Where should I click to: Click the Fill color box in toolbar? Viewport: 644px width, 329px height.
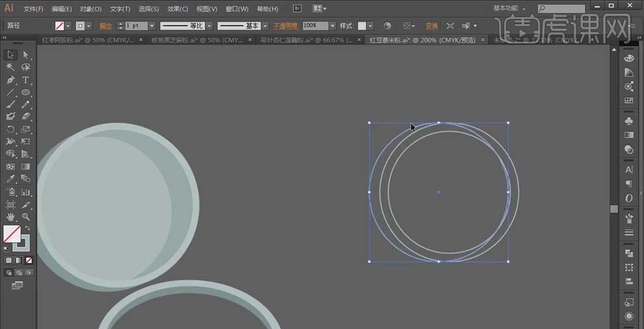pyautogui.click(x=12, y=233)
